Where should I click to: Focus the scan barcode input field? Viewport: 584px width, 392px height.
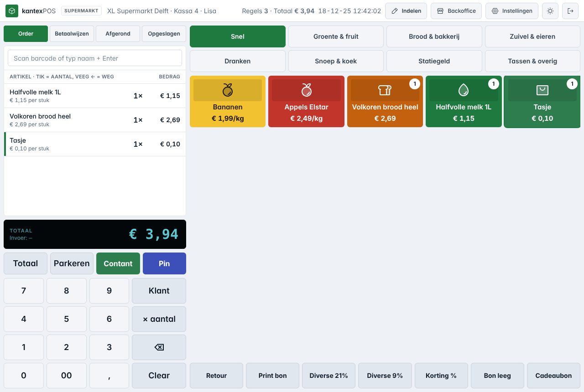(x=95, y=58)
